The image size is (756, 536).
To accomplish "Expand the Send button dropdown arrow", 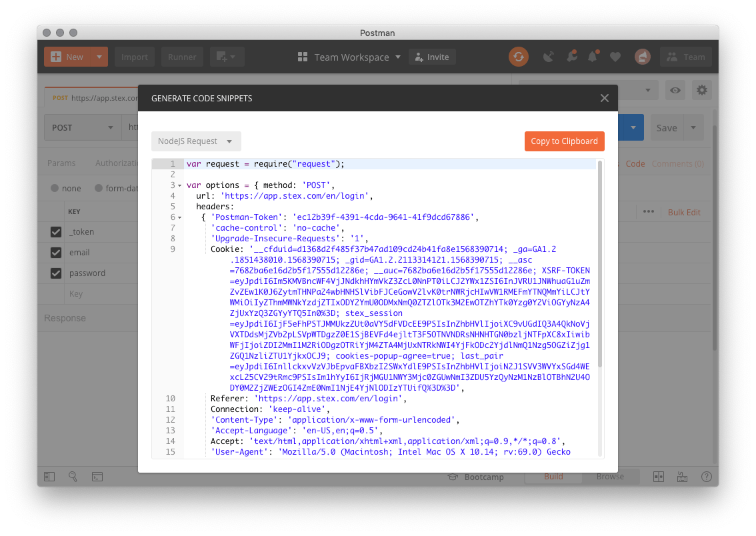I will [x=633, y=128].
